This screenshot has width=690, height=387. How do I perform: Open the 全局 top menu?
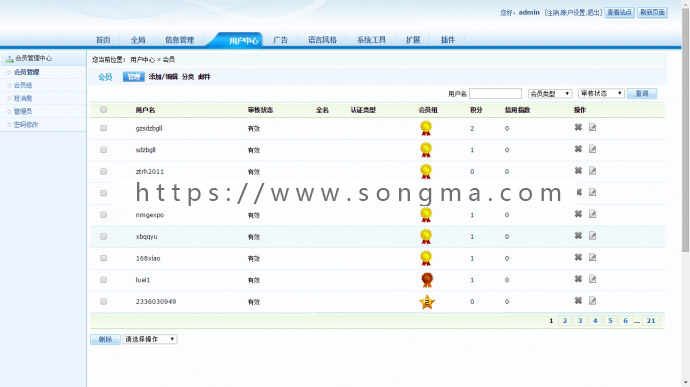(138, 40)
